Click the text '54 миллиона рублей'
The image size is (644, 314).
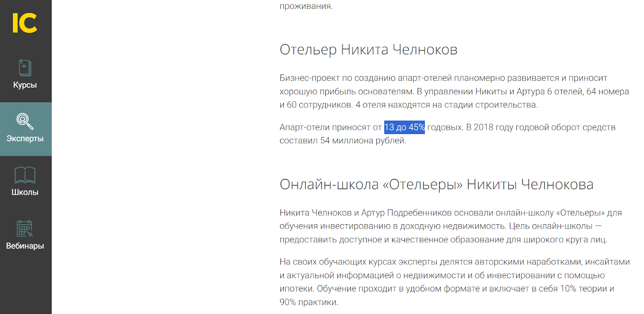click(x=362, y=140)
